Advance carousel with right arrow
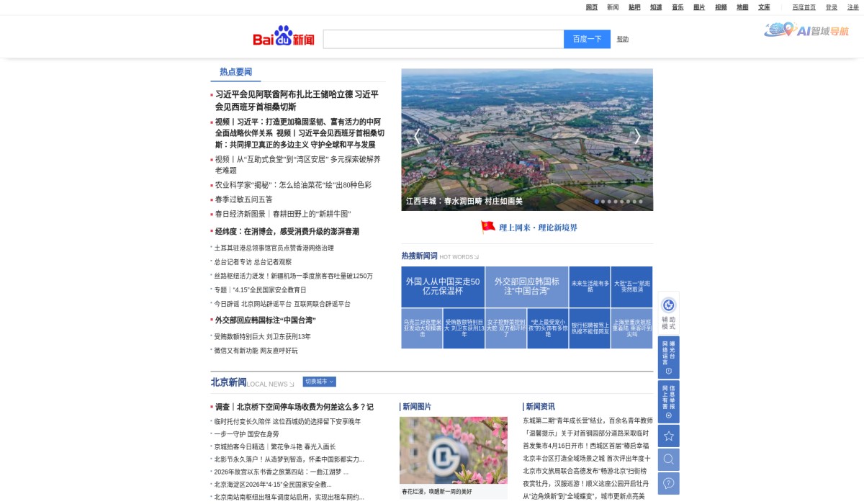 637,136
